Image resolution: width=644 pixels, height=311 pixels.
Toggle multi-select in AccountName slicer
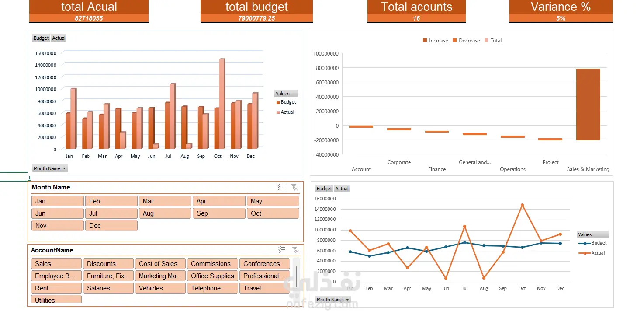tap(282, 250)
